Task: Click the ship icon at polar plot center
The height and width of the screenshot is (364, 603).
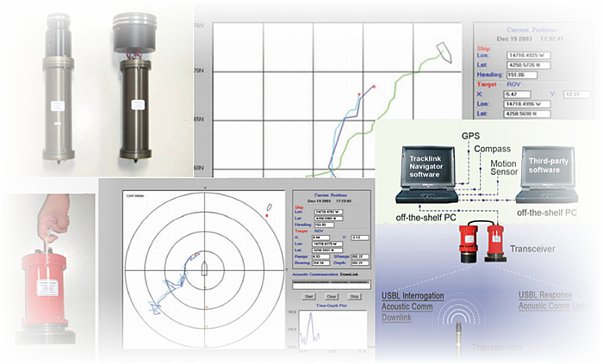Action: [x=205, y=268]
